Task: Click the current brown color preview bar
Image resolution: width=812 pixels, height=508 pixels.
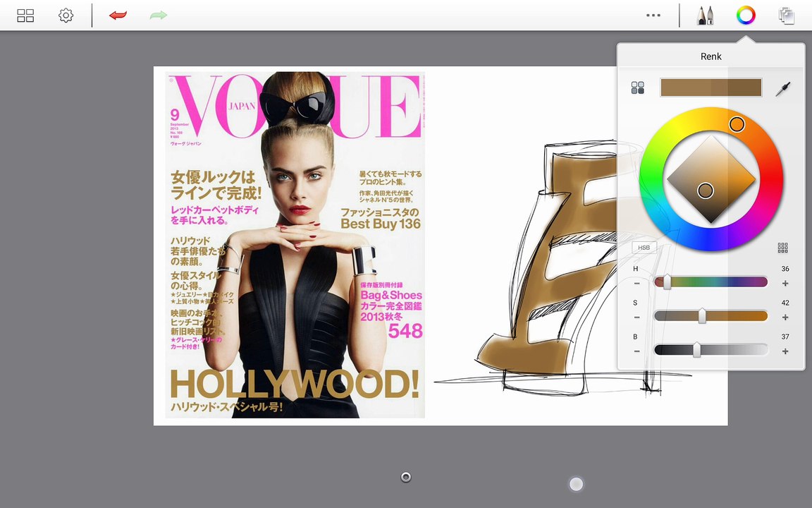Action: tap(711, 87)
